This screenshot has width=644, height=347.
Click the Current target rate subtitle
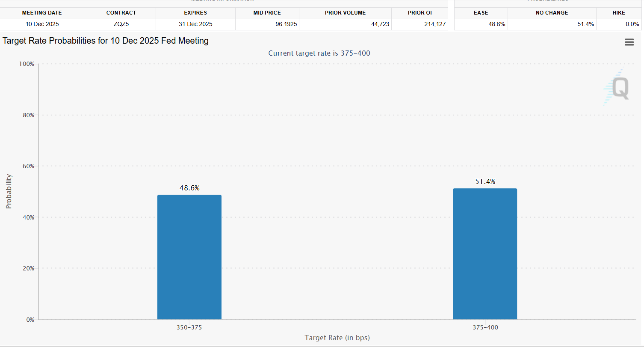click(x=319, y=53)
